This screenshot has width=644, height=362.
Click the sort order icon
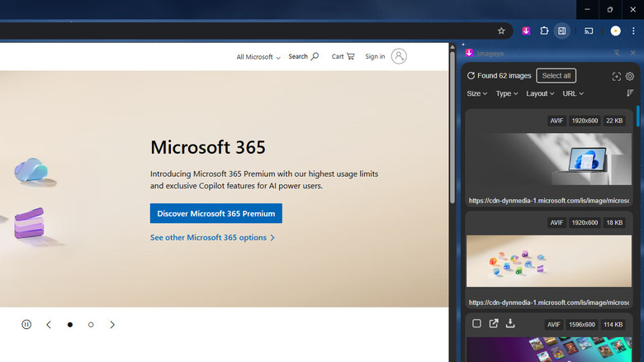point(630,93)
